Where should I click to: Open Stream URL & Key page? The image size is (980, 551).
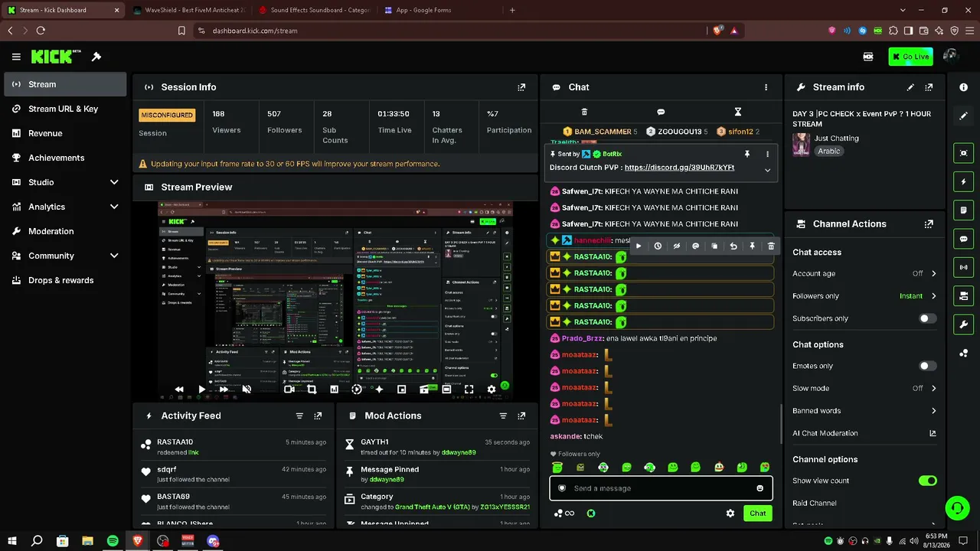point(65,109)
